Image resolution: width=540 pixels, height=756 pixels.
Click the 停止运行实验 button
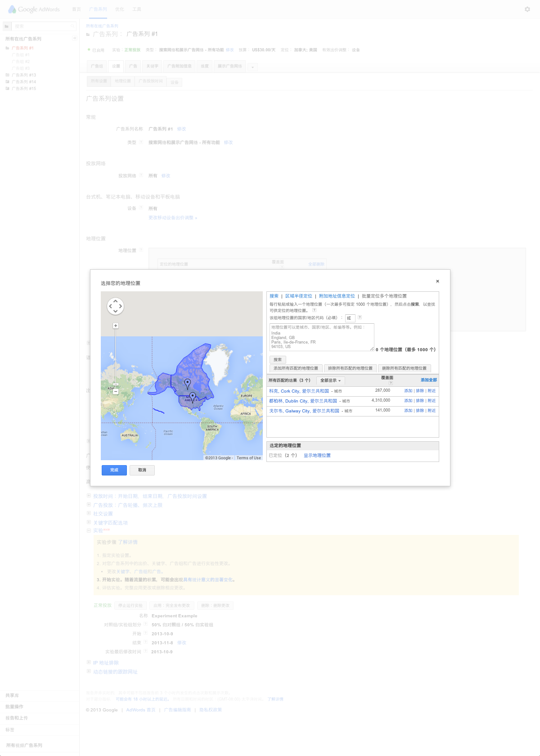[130, 606]
